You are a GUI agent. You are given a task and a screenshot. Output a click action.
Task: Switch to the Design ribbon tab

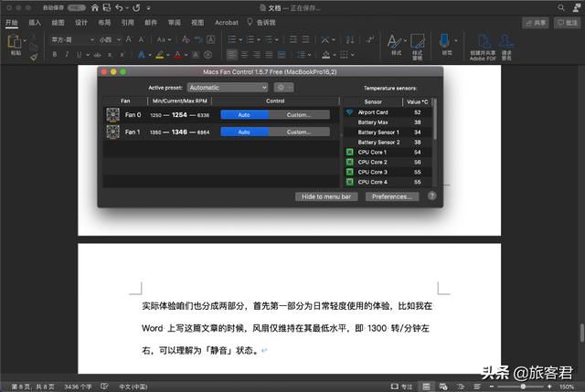coord(81,23)
